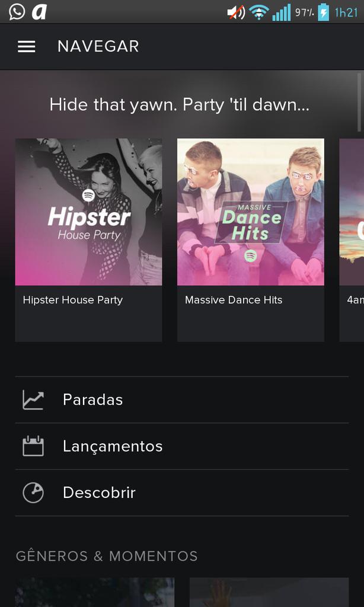Select the 'Hipster House Party' title text

(x=73, y=300)
